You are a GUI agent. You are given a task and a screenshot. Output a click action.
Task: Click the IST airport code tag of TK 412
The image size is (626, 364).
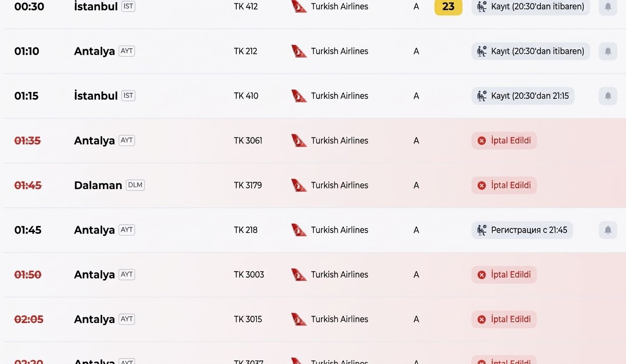pos(128,6)
